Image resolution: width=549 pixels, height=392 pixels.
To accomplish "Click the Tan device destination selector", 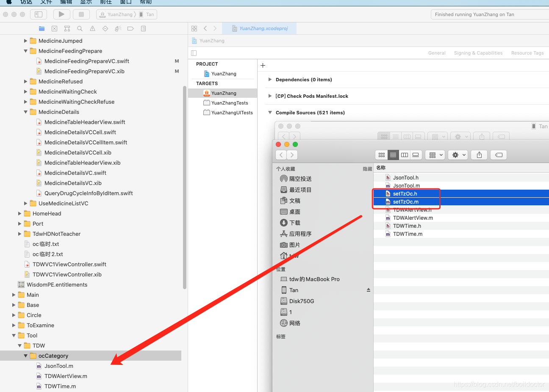I will 147,14.
